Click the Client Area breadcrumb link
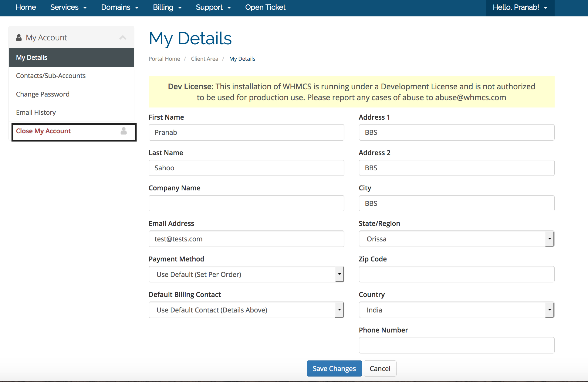Screen dimensions: 588x382 (204, 59)
